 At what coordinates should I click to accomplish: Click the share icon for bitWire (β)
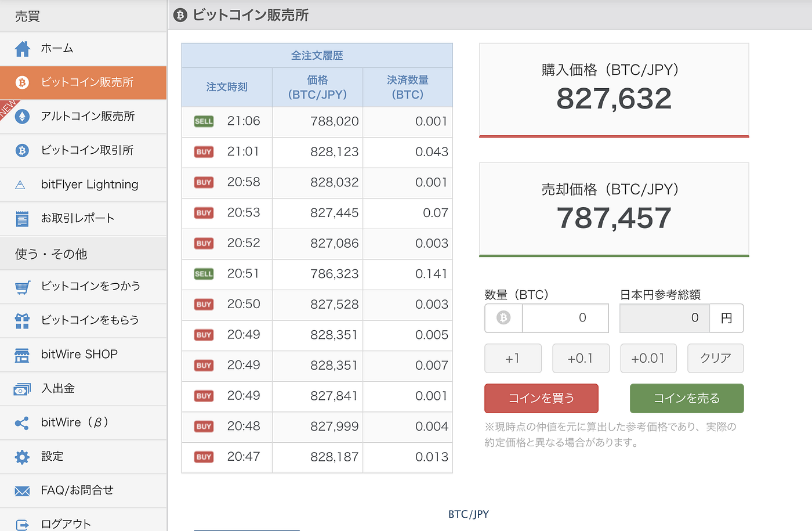(22, 423)
